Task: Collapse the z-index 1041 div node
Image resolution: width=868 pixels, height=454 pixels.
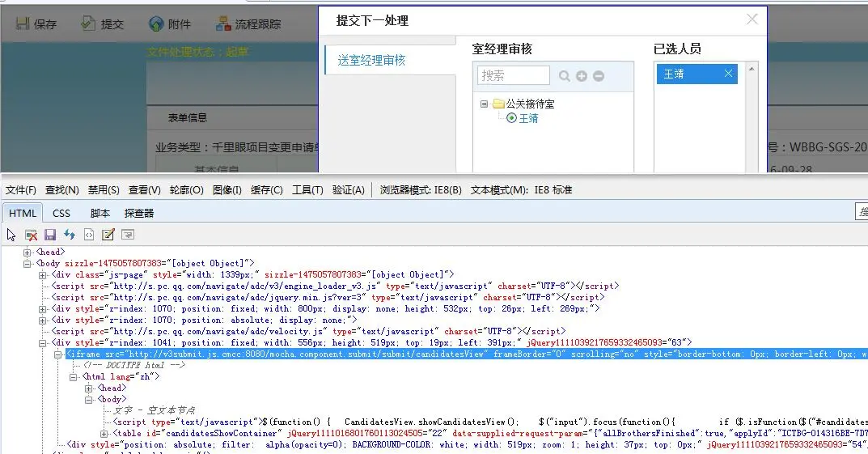Action: [43, 343]
